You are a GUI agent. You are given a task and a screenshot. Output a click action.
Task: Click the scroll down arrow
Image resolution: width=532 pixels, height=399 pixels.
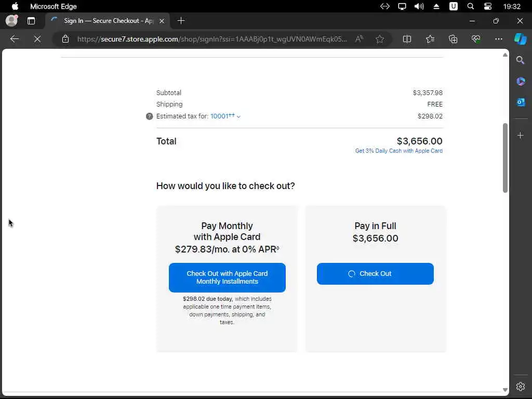[505, 390]
